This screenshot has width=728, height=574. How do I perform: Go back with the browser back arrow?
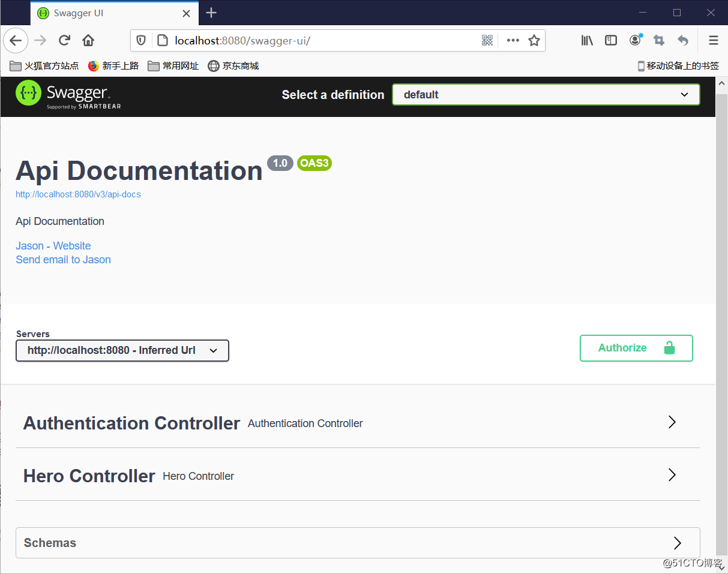pyautogui.click(x=16, y=40)
